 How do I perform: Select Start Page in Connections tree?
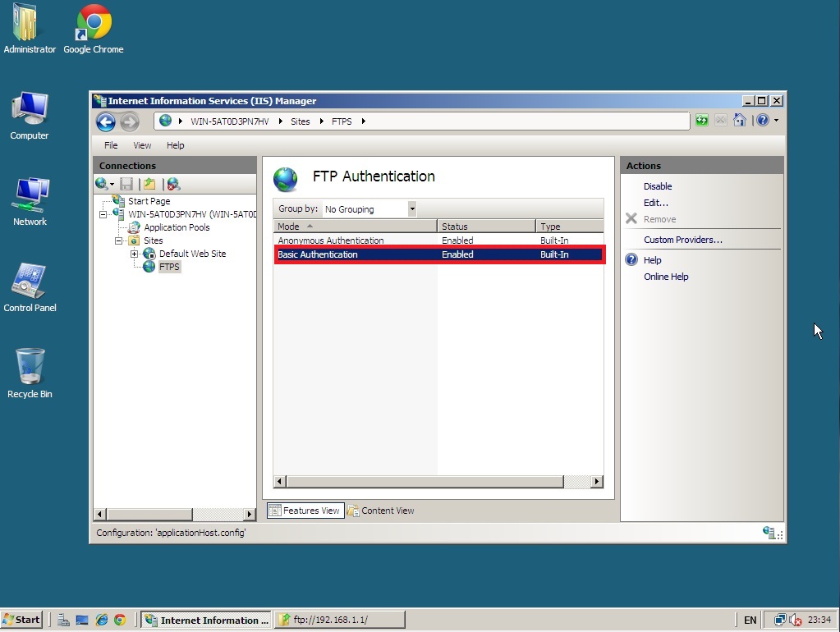[x=149, y=201]
